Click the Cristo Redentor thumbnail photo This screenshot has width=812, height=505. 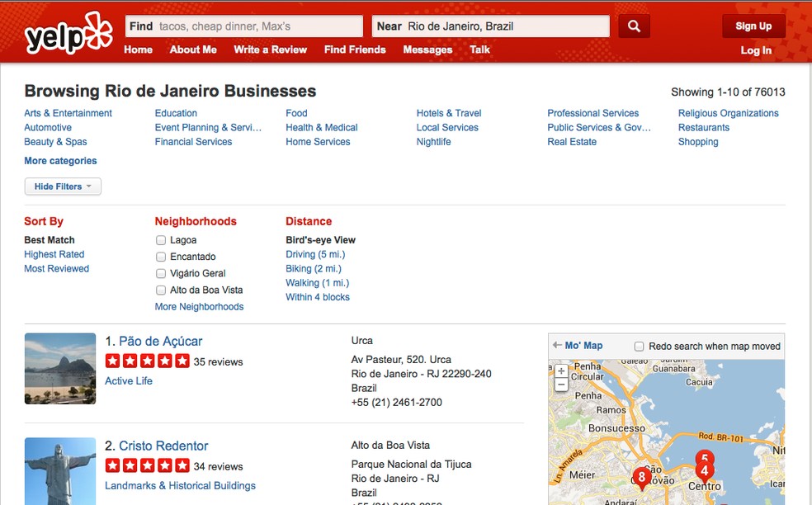tap(60, 471)
